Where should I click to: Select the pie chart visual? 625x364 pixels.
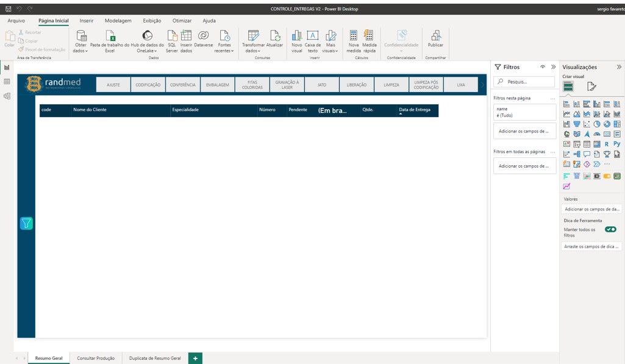coord(597,124)
